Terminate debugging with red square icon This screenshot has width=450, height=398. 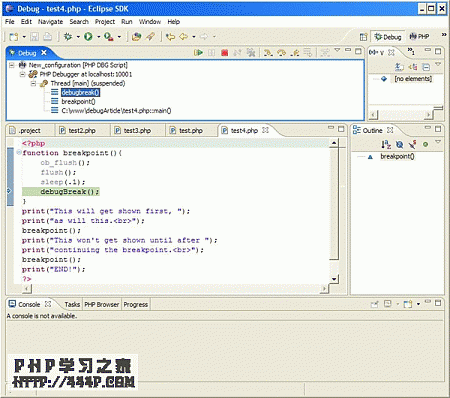tap(225, 53)
